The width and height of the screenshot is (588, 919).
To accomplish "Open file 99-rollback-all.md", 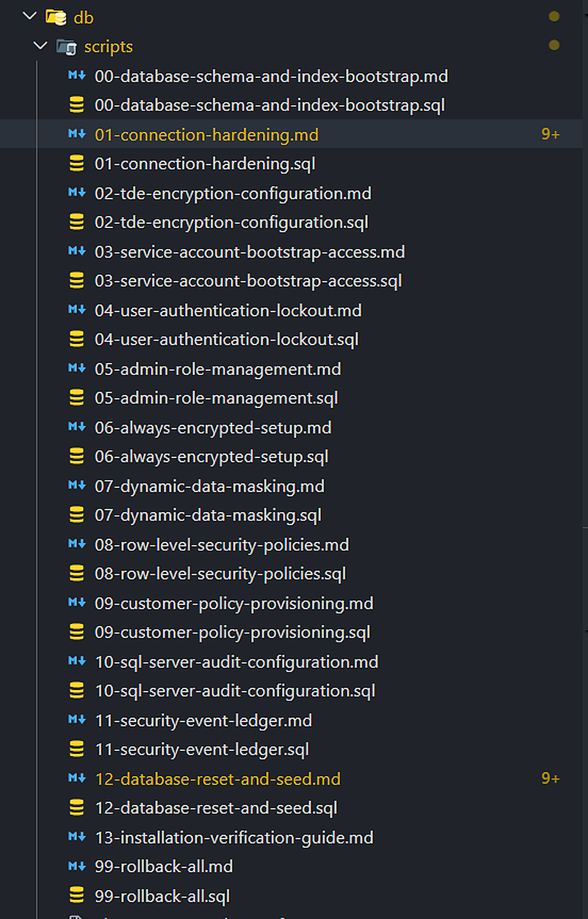I will tap(164, 867).
